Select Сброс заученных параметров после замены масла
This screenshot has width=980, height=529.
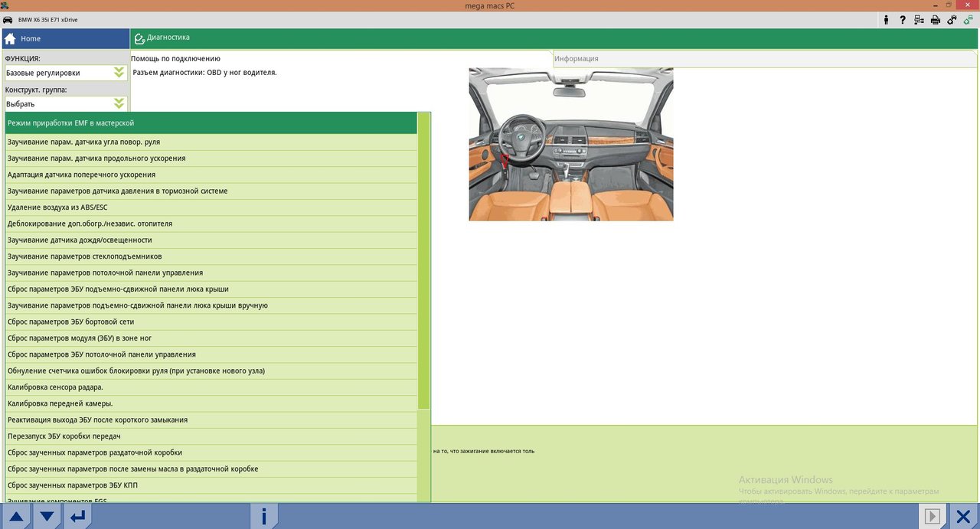click(211, 469)
